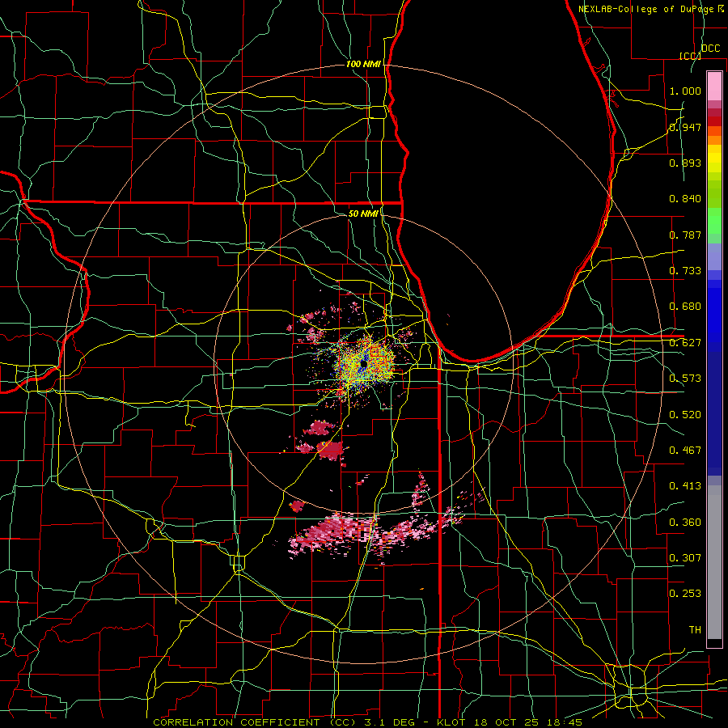Select the 1.000 scale value
Image resolution: width=728 pixels, height=728 pixels.
point(685,91)
